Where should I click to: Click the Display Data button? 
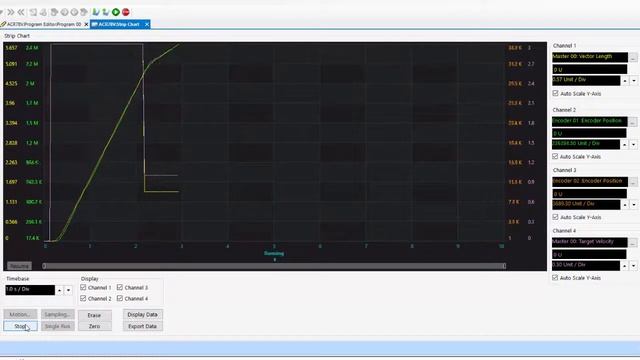[142, 314]
